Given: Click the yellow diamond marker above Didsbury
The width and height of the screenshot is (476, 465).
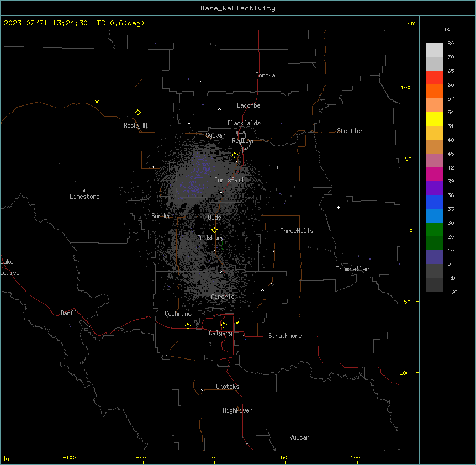Looking at the screenshot, I should tap(214, 230).
